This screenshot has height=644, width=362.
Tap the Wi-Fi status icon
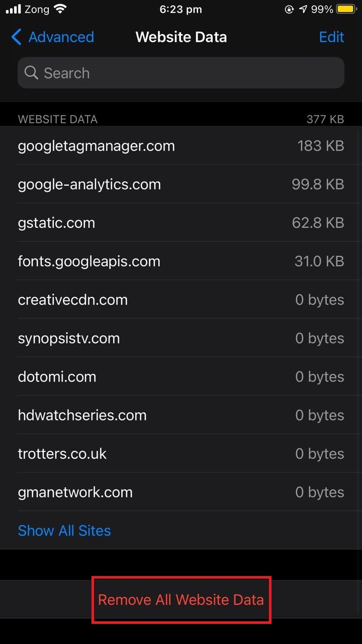(x=60, y=9)
